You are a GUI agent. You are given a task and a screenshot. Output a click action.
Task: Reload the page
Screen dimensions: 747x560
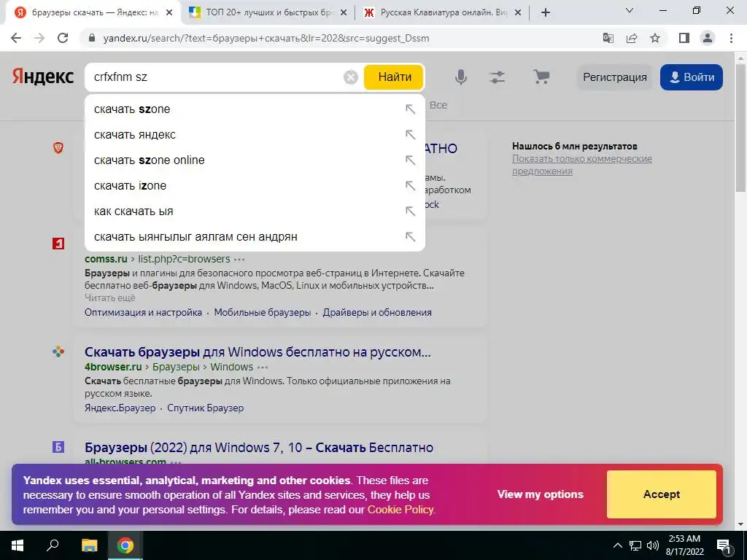point(63,38)
